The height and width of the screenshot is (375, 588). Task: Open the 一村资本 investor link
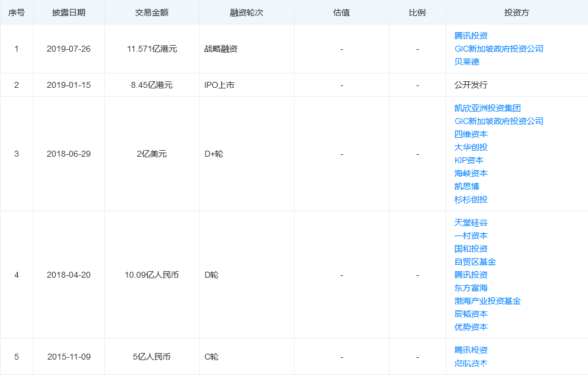(471, 236)
